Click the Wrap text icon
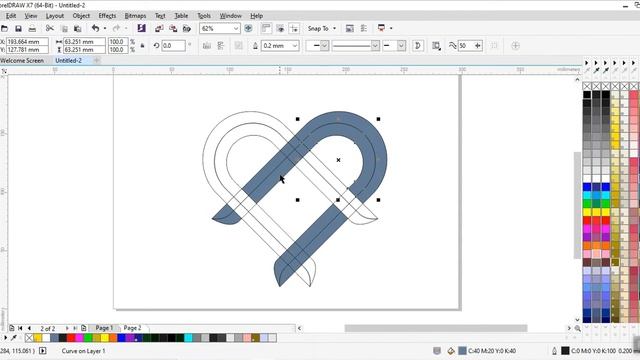This screenshot has height=360, width=640. coord(436,46)
